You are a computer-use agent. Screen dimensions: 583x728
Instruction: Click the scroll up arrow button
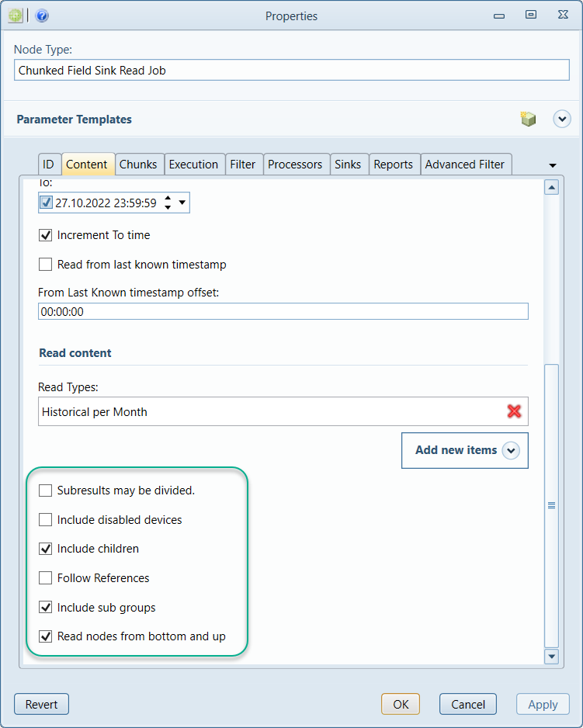(x=551, y=188)
